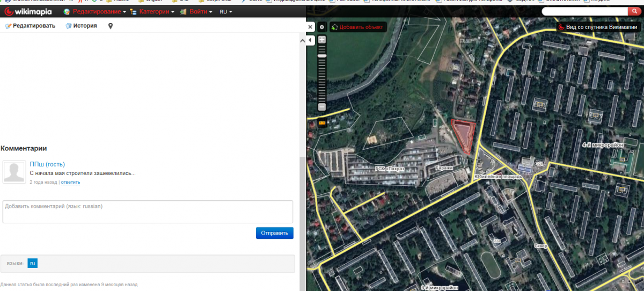
Task: Click the map zoom slider handle
Action: point(322,55)
